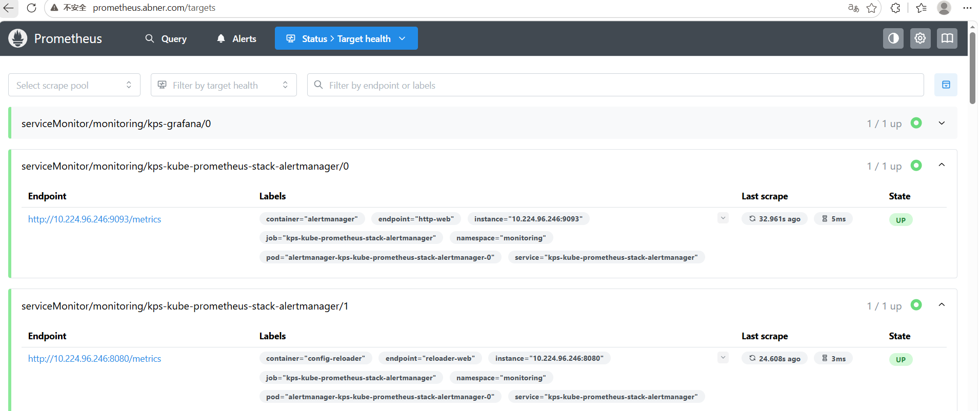Open the browser extensions puzzle icon
Image resolution: width=980 pixels, height=411 pixels.
point(895,8)
